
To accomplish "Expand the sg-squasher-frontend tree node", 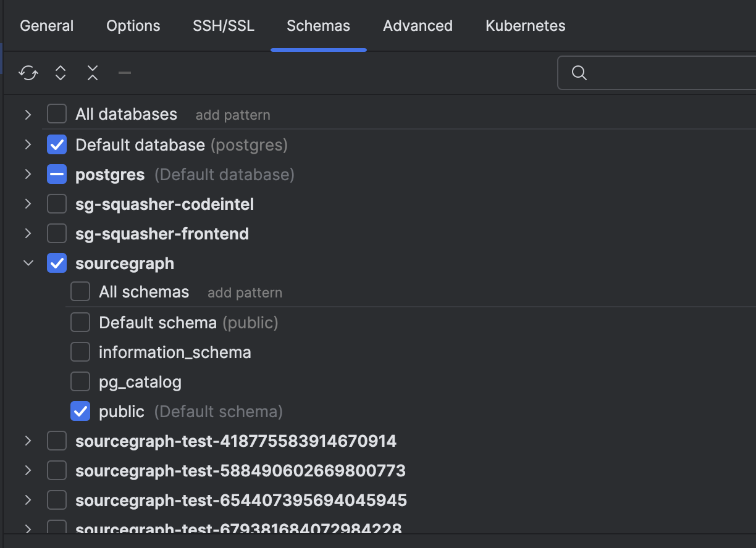I will click(28, 233).
